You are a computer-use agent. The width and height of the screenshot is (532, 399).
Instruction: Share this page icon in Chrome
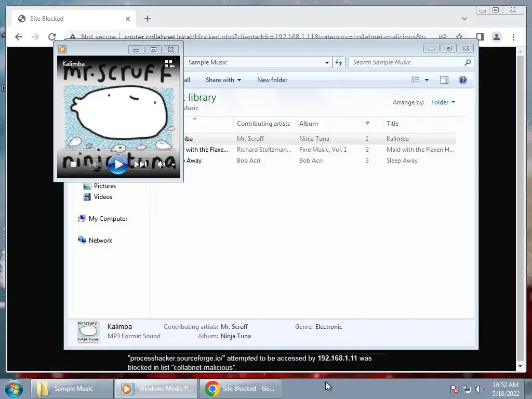click(443, 37)
